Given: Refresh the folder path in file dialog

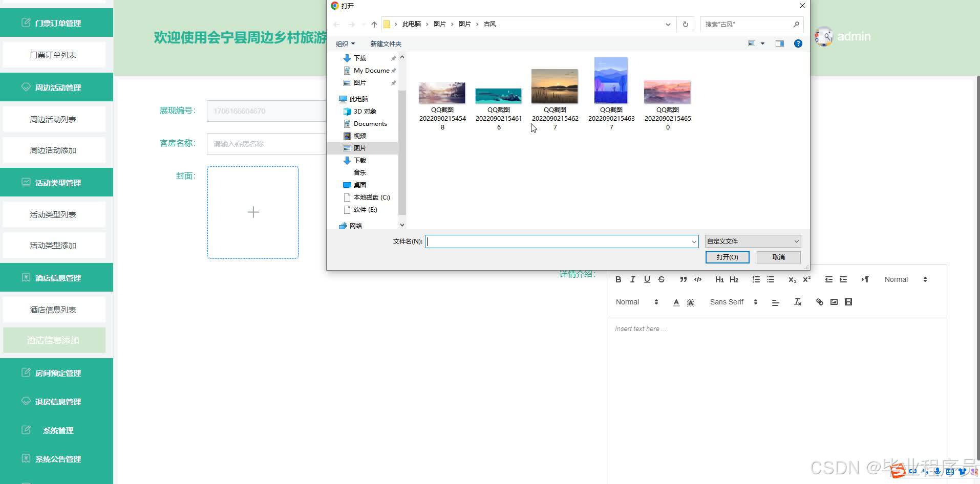Looking at the screenshot, I should (x=685, y=24).
